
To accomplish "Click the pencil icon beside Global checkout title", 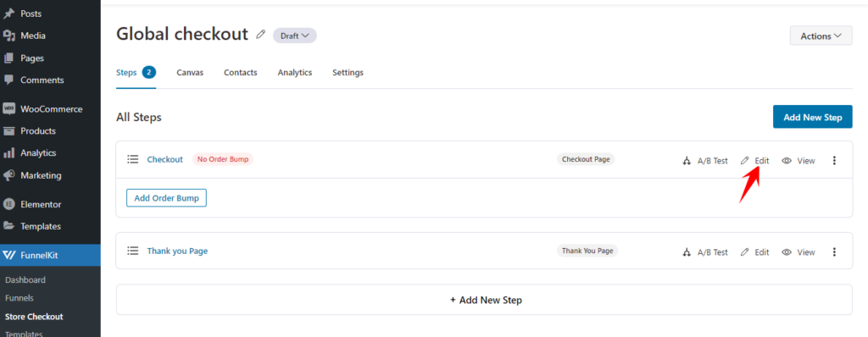I will tap(261, 35).
